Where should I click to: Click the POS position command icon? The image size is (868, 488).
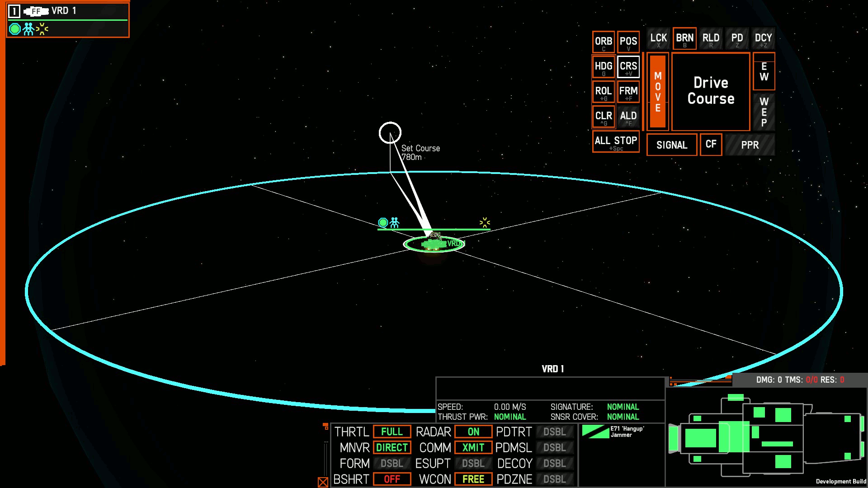click(629, 41)
